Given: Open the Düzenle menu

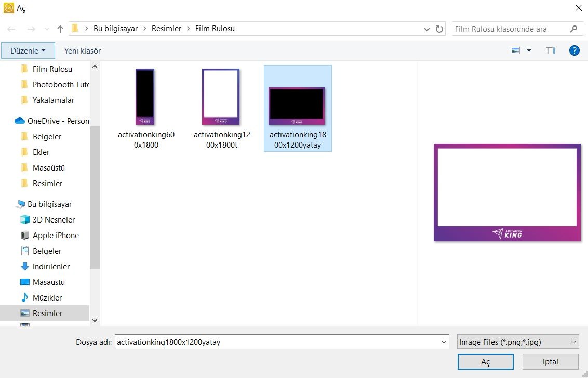Looking at the screenshot, I should click(28, 50).
